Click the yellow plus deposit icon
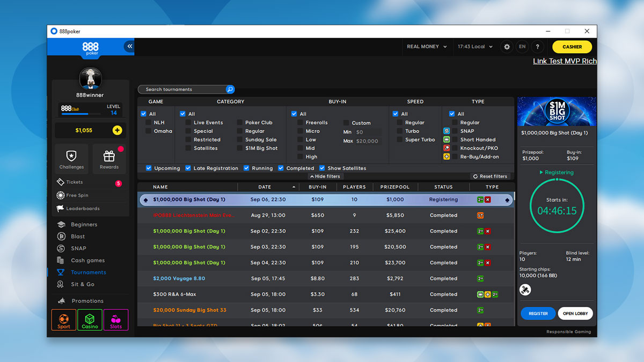Screen dimensions: 644x362 coord(117,130)
